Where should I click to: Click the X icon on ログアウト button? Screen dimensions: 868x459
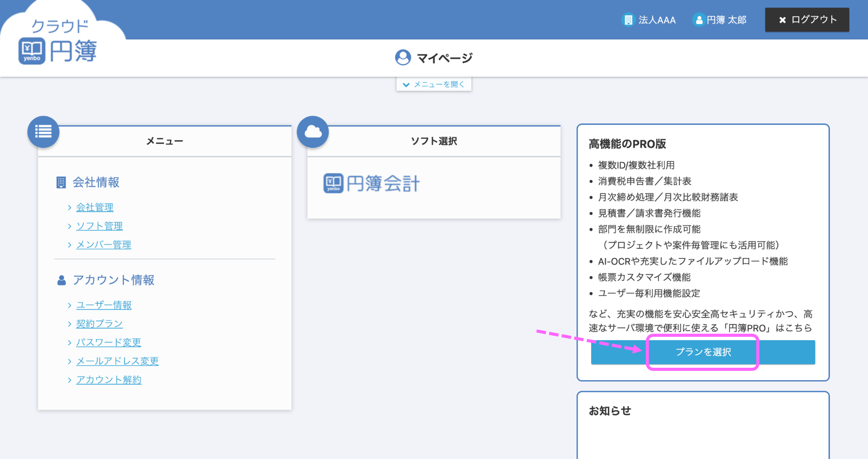[x=782, y=20]
